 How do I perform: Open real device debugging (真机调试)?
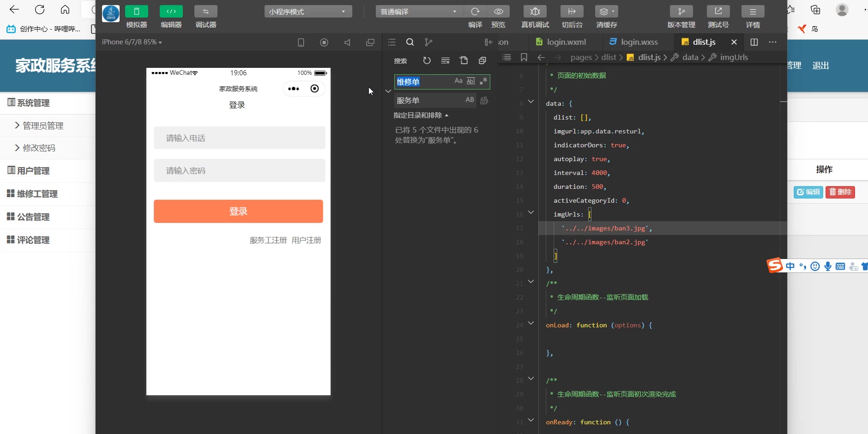tap(535, 12)
